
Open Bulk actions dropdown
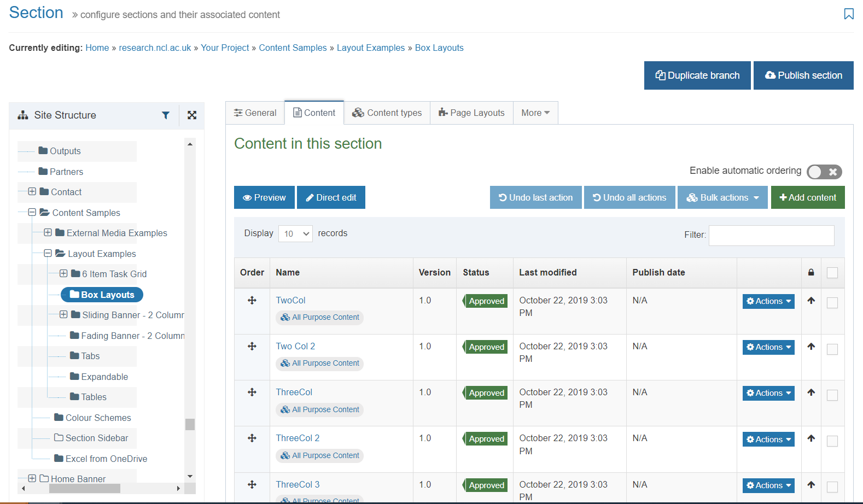click(722, 198)
